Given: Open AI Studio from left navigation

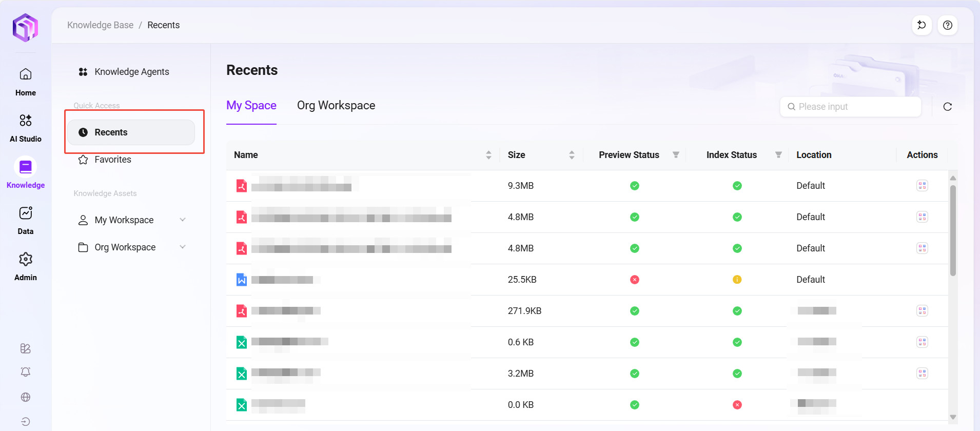Looking at the screenshot, I should click(26, 128).
